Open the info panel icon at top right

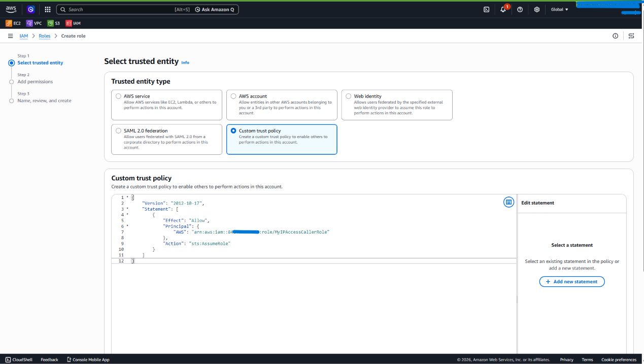click(616, 36)
